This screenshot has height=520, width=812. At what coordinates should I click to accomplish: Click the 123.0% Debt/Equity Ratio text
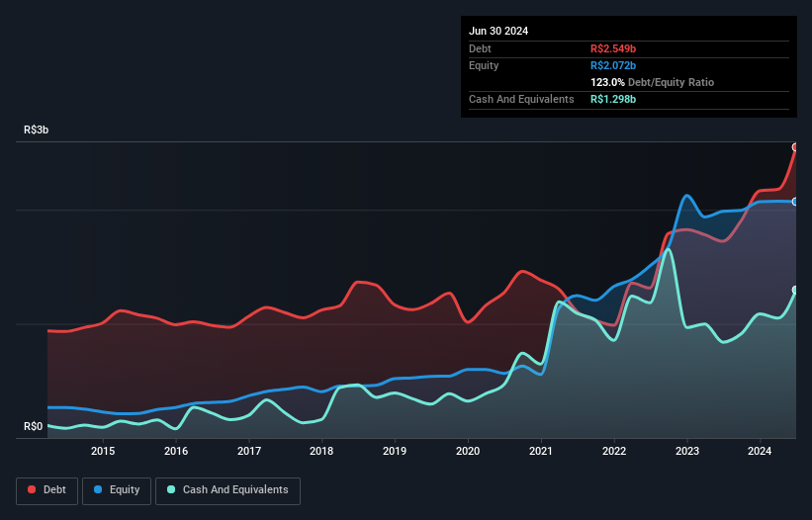point(652,82)
